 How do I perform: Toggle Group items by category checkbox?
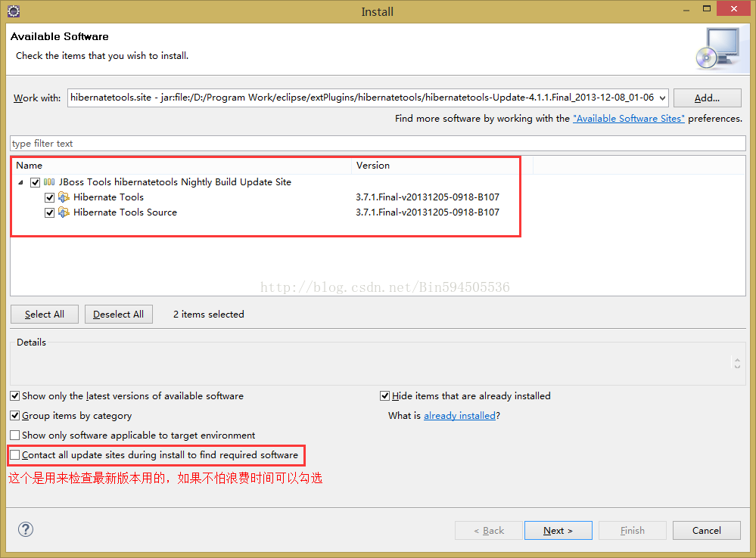[15, 415]
